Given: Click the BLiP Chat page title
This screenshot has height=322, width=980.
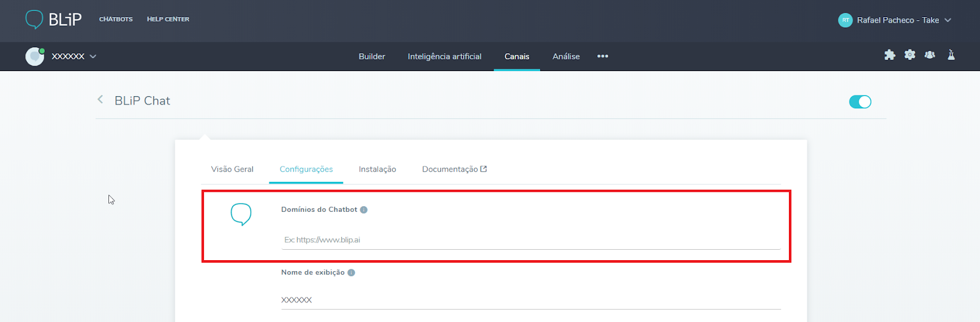Looking at the screenshot, I should 142,101.
